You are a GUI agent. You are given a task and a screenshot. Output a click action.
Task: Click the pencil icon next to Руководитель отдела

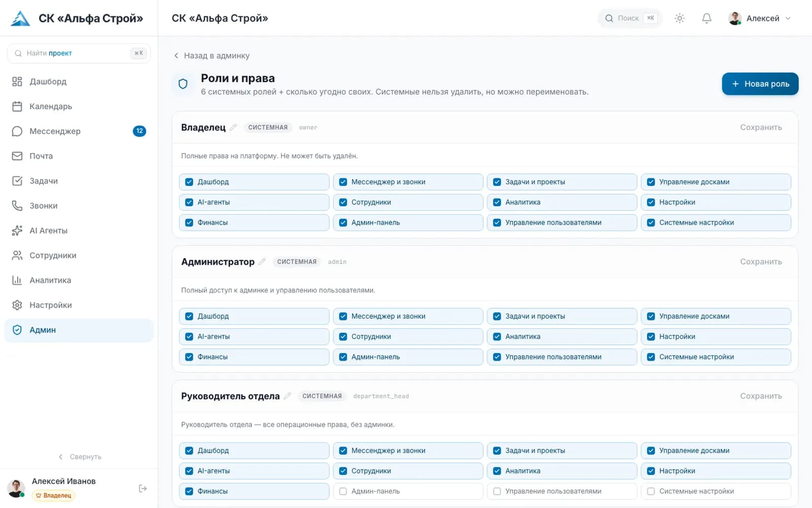coord(287,396)
